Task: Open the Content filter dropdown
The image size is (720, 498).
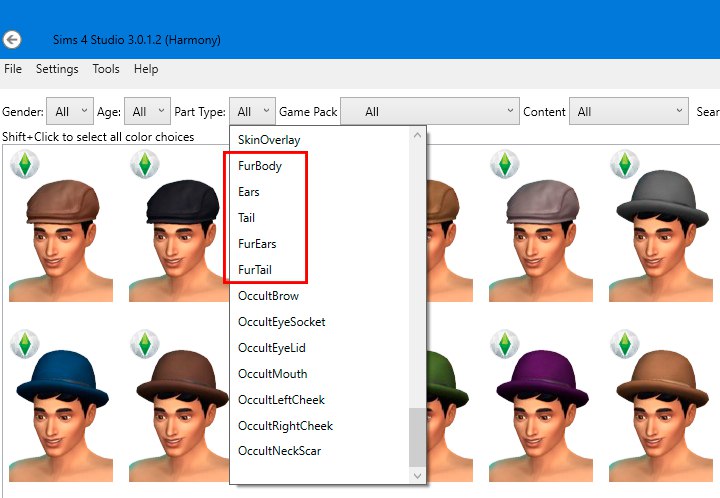Action: click(x=629, y=112)
